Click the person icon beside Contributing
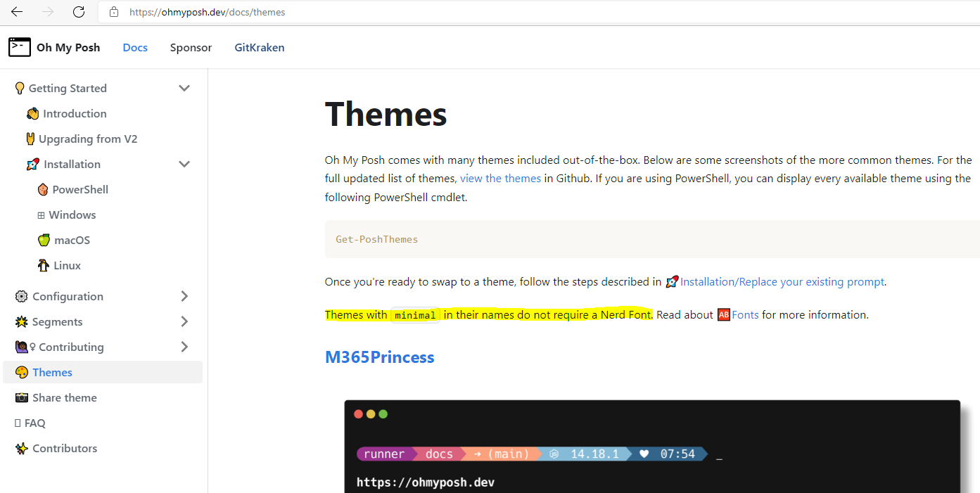The width and height of the screenshot is (980, 493). tap(21, 347)
